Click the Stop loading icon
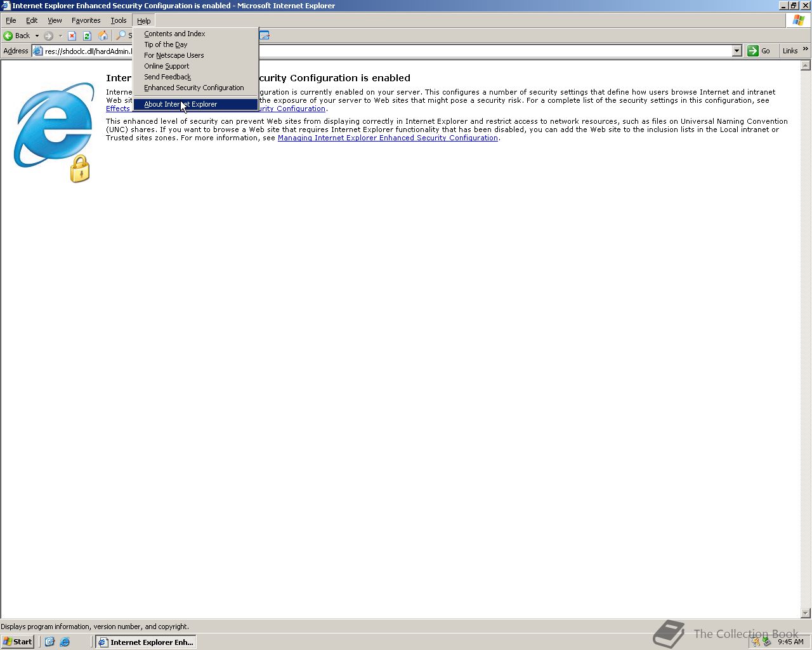Screen dimensions: 812x650 [x=72, y=36]
